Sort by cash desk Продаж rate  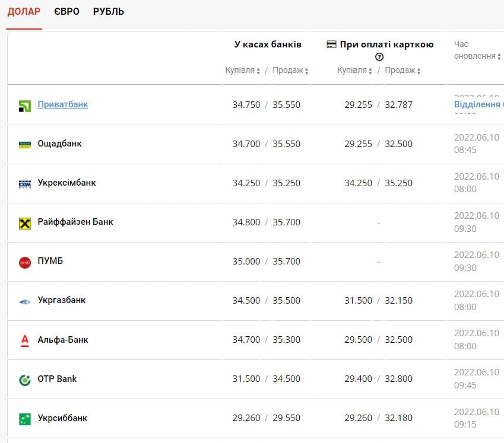290,71
